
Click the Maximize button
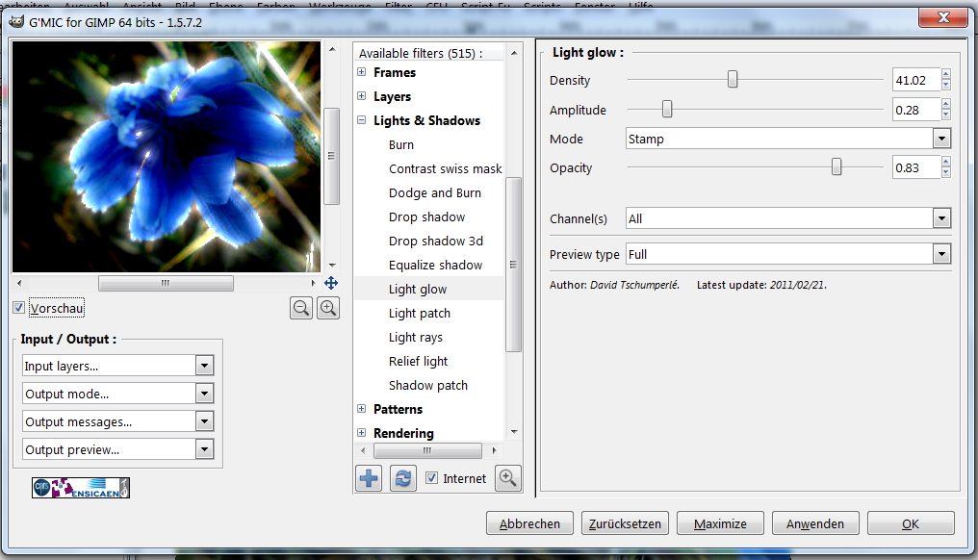point(720,523)
